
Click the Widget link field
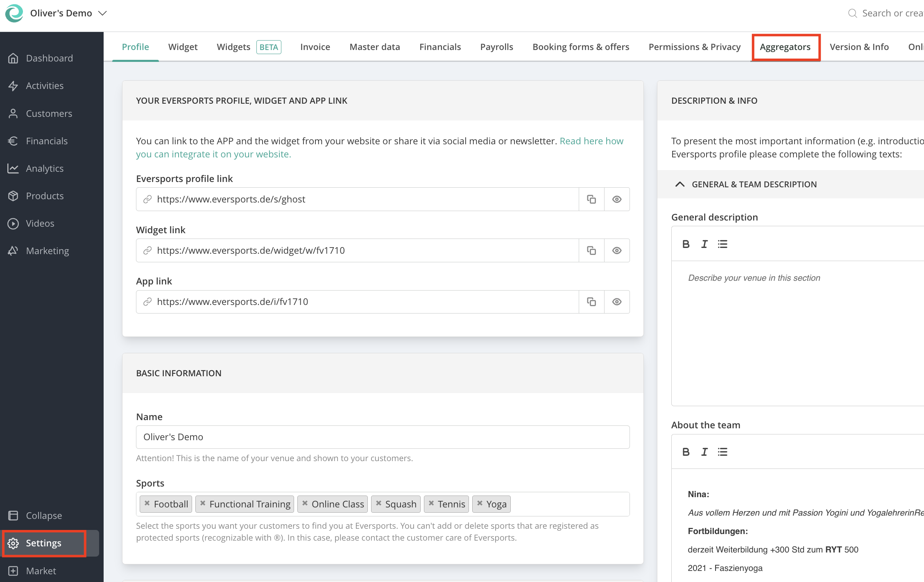point(357,250)
